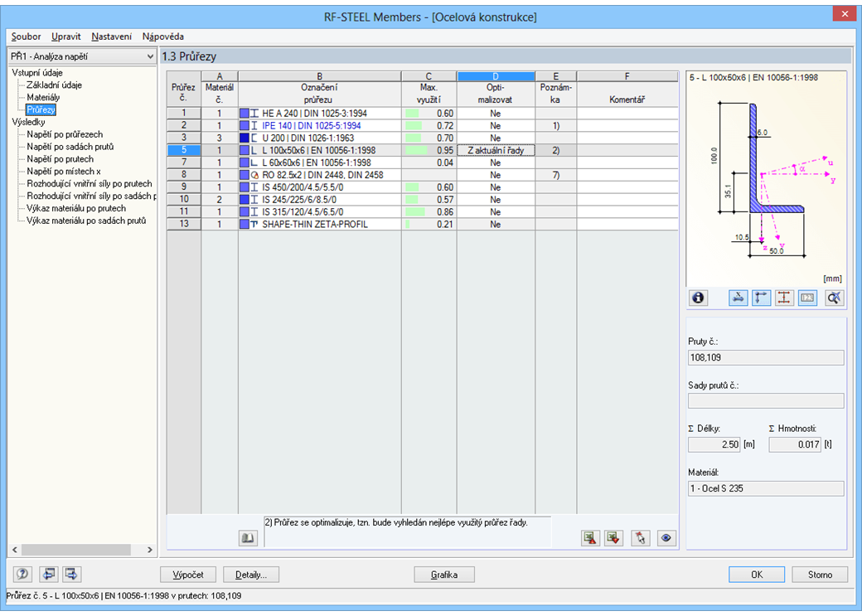862x616 pixels.
Task: Toggle the principal axes display icon
Action: coord(762,298)
